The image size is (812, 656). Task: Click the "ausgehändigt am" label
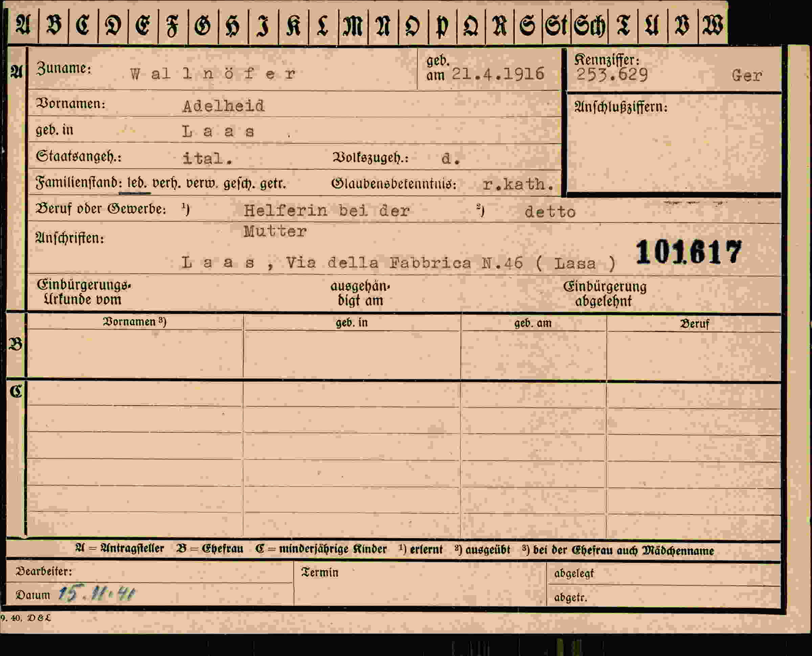click(360, 293)
